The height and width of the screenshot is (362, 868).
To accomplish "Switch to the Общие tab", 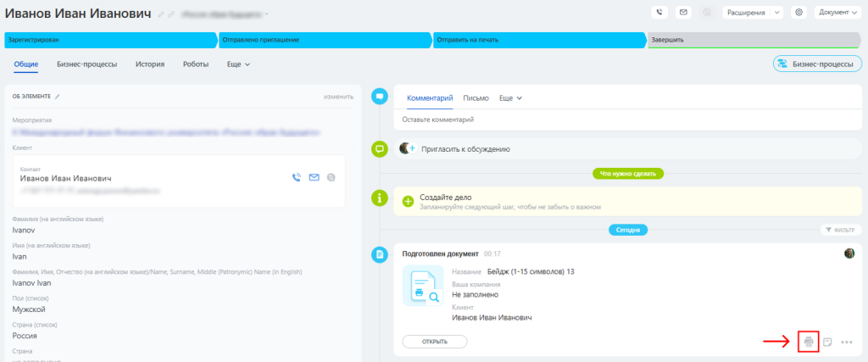I will (x=26, y=64).
